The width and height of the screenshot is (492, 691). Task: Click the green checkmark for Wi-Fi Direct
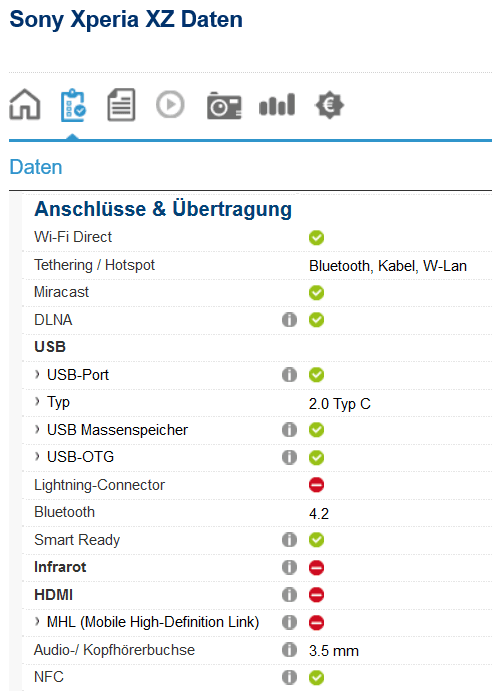pos(317,238)
